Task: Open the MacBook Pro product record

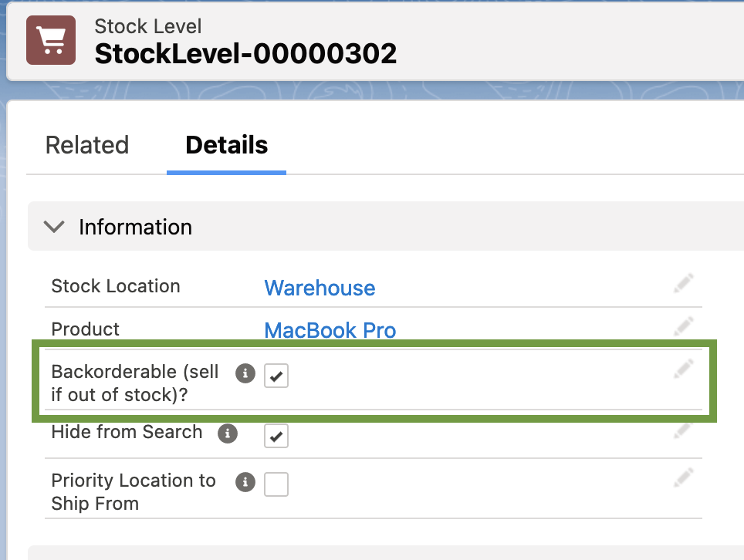Action: point(330,330)
